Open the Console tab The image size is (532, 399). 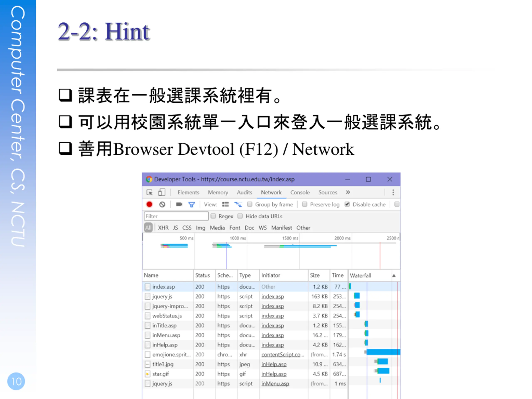[x=300, y=192]
